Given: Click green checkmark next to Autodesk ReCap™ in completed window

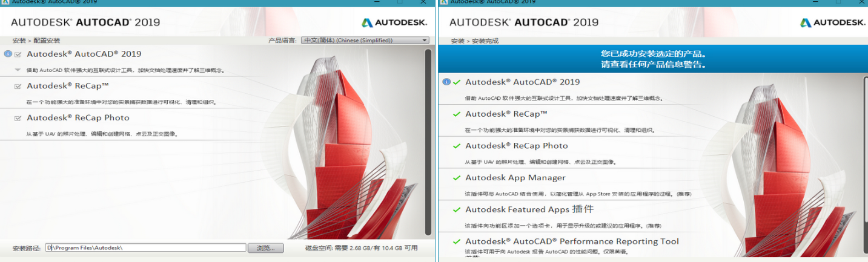Looking at the screenshot, I should pos(457,114).
